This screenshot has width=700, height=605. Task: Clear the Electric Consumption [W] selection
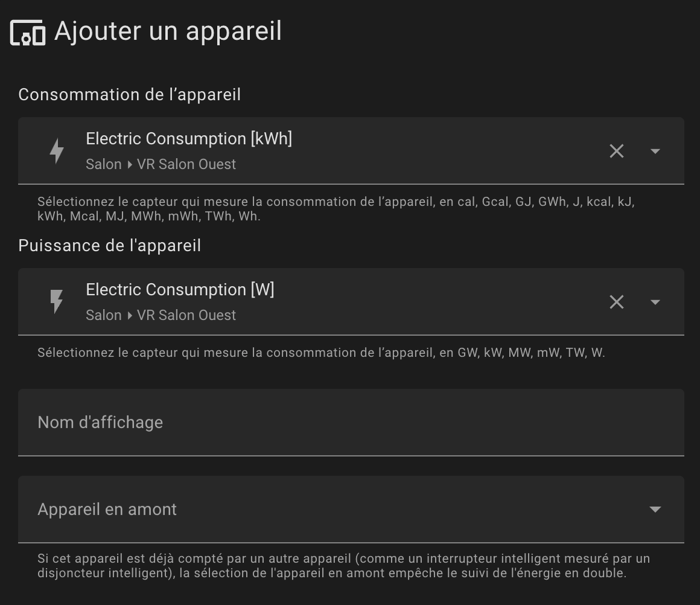616,302
